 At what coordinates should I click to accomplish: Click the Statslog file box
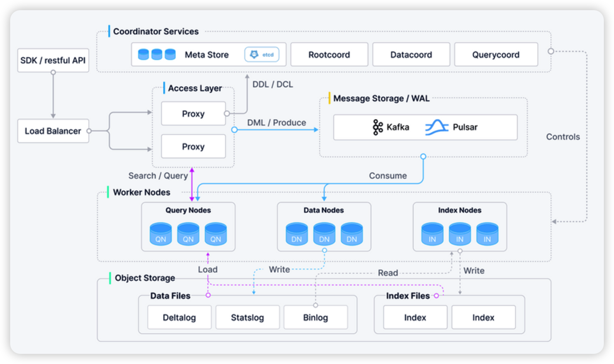click(x=247, y=318)
